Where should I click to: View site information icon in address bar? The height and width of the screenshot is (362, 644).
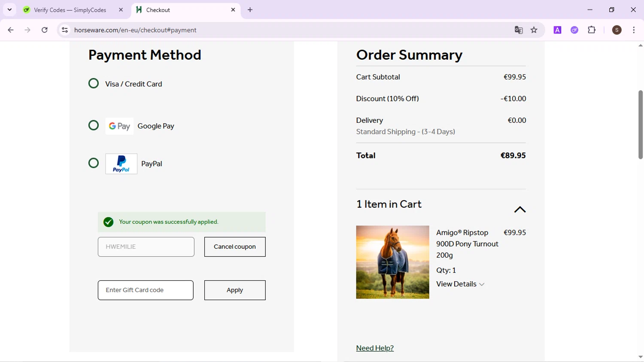[65, 30]
